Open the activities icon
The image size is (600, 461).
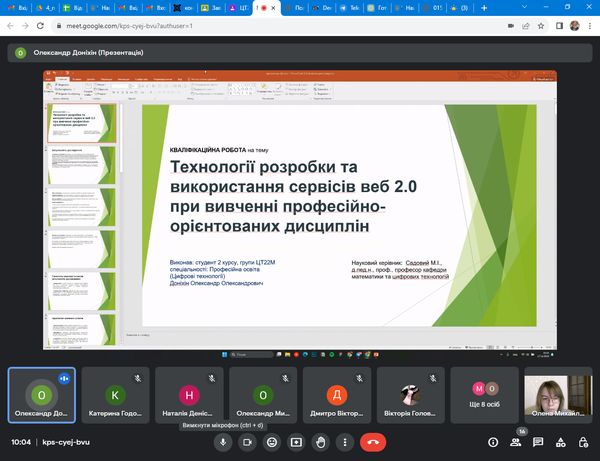click(562, 441)
